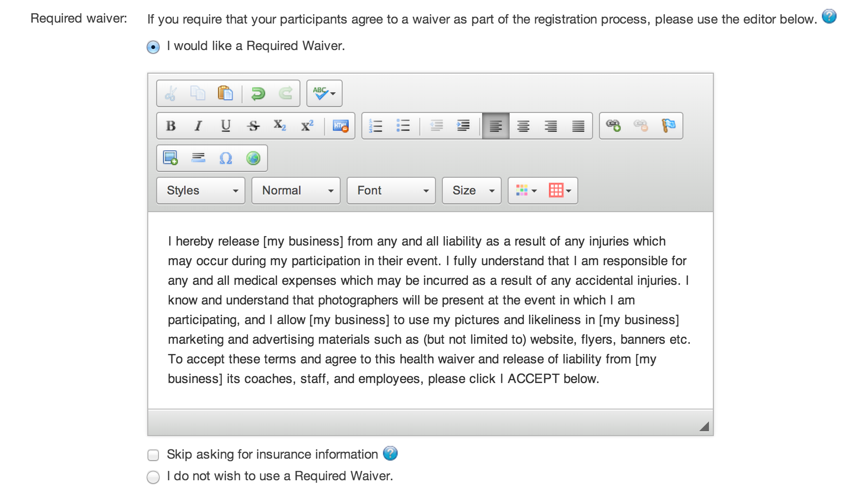Open the table insert dropdown
Screen dimensions: 868x495
tap(560, 191)
